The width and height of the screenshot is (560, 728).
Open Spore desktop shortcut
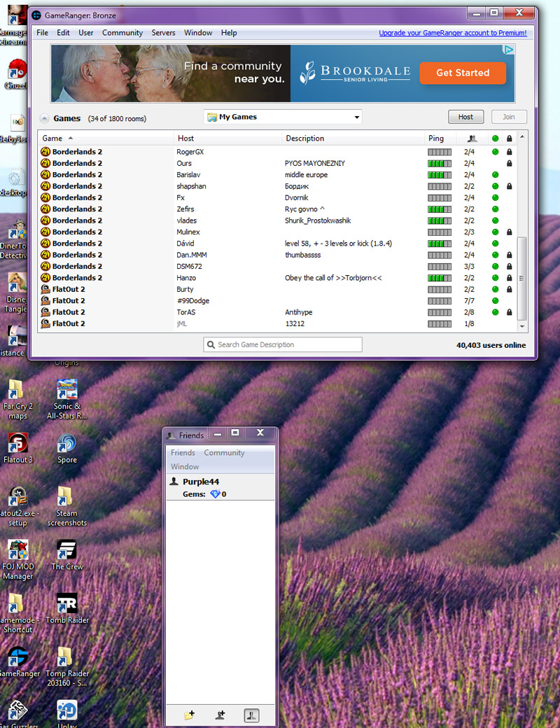point(67,449)
